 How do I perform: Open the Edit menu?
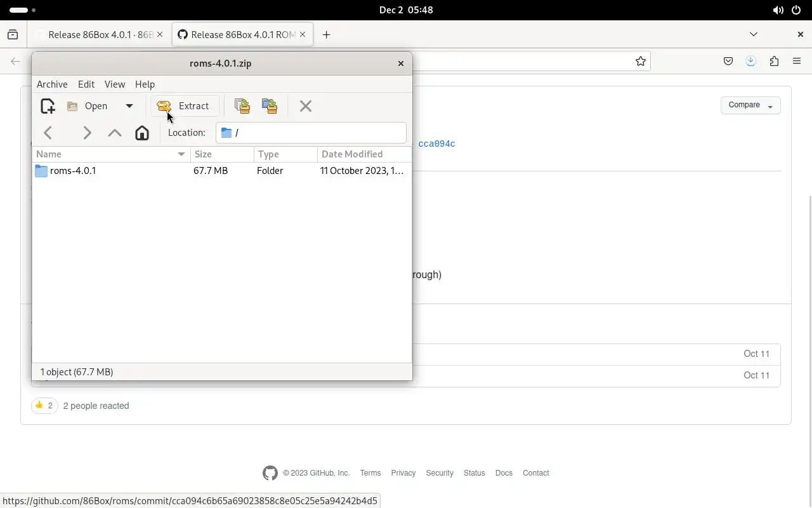pos(86,84)
